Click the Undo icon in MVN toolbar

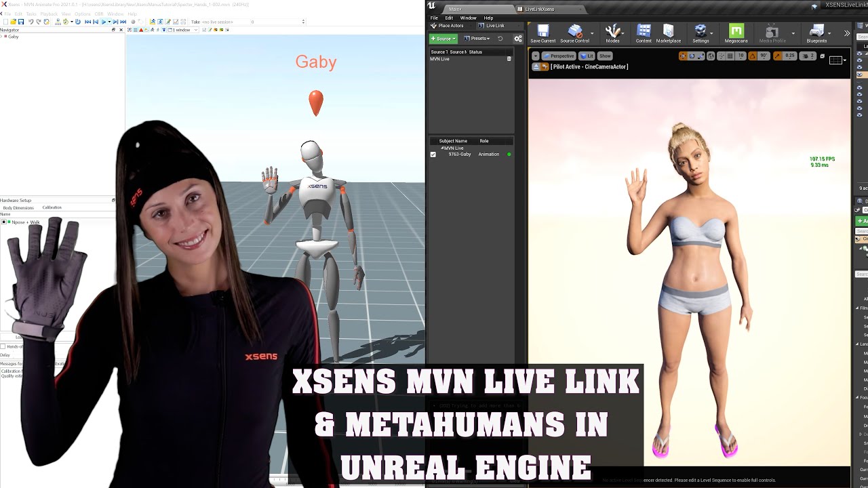(31, 22)
